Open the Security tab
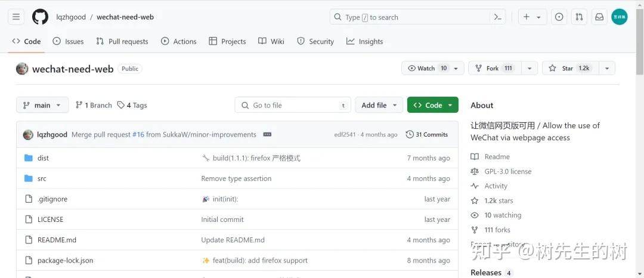The width and height of the screenshot is (644, 278). click(x=315, y=42)
